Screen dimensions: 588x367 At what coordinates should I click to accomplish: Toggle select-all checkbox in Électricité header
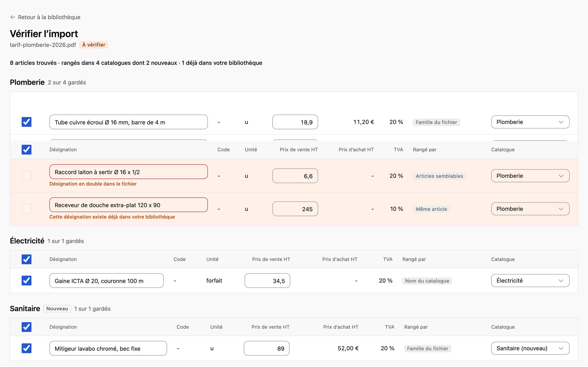coord(27,259)
